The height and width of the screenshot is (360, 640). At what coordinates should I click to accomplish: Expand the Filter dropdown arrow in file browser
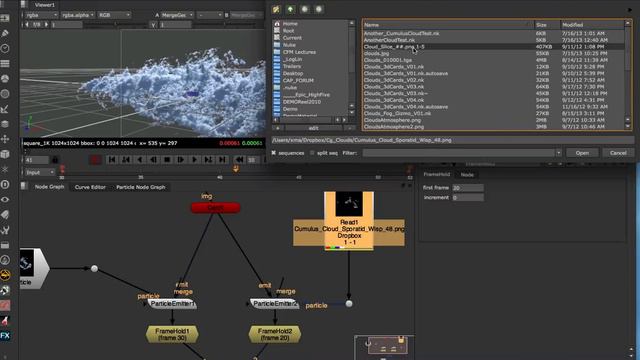pos(558,153)
